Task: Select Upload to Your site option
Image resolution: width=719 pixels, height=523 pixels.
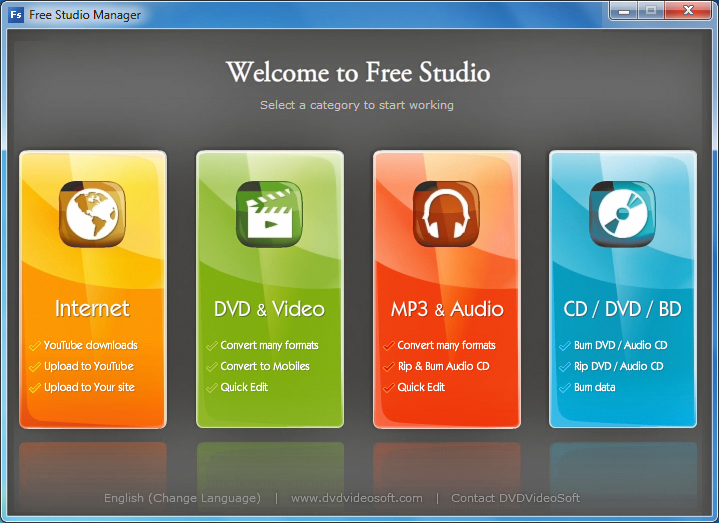Action: coord(88,387)
